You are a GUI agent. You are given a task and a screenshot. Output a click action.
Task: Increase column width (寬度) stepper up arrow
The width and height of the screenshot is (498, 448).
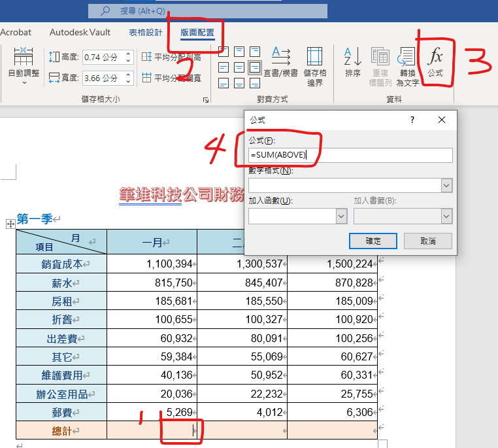pyautogui.click(x=128, y=75)
